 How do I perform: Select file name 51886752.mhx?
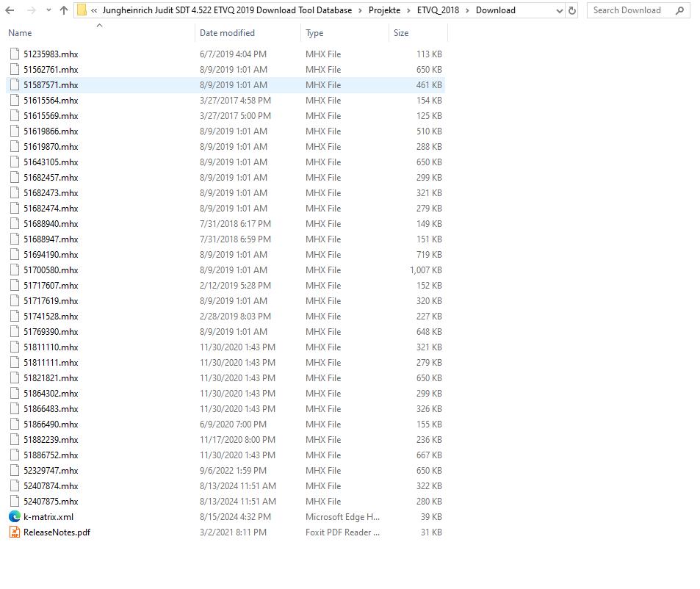pos(51,455)
